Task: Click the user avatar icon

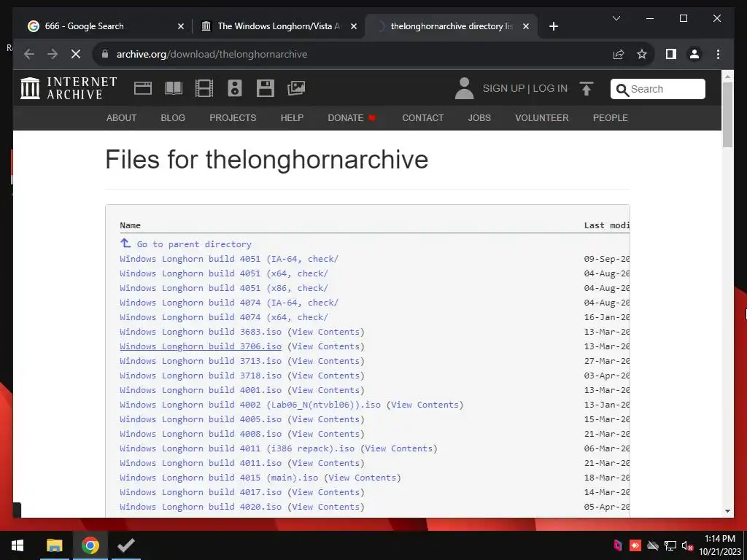Action: 464,88
